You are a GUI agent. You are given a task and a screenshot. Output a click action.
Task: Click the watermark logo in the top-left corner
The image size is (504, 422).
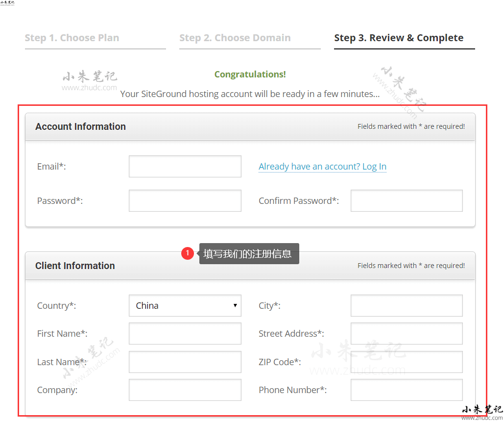pyautogui.click(x=7, y=3)
